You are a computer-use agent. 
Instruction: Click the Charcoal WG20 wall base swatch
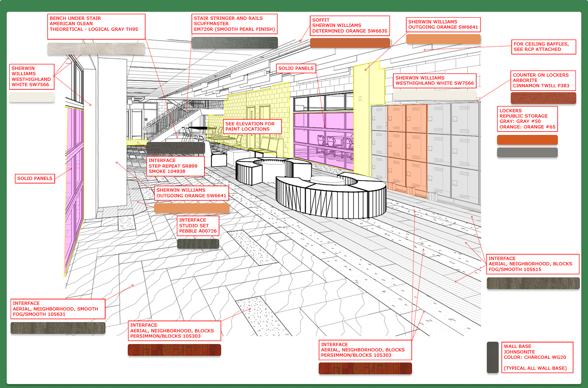pyautogui.click(x=492, y=357)
